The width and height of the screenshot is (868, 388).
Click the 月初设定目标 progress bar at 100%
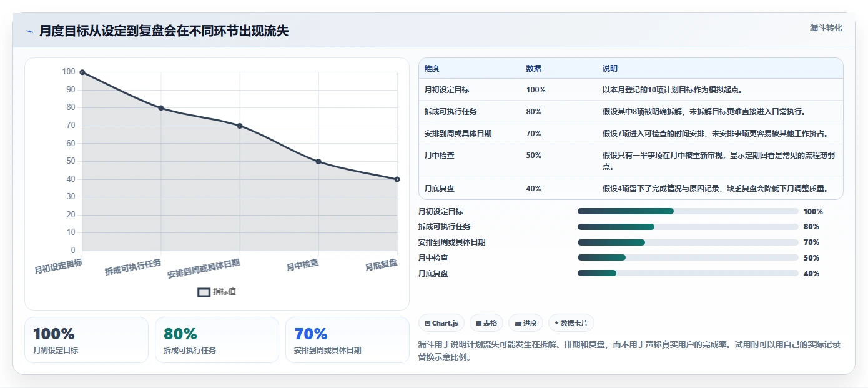[x=688, y=211]
